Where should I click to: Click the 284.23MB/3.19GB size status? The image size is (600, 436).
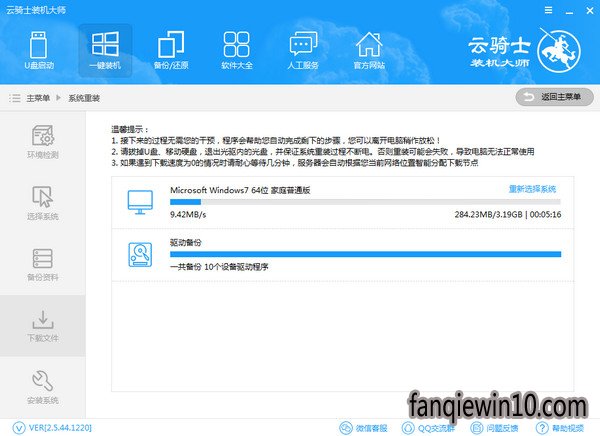pyautogui.click(x=488, y=214)
